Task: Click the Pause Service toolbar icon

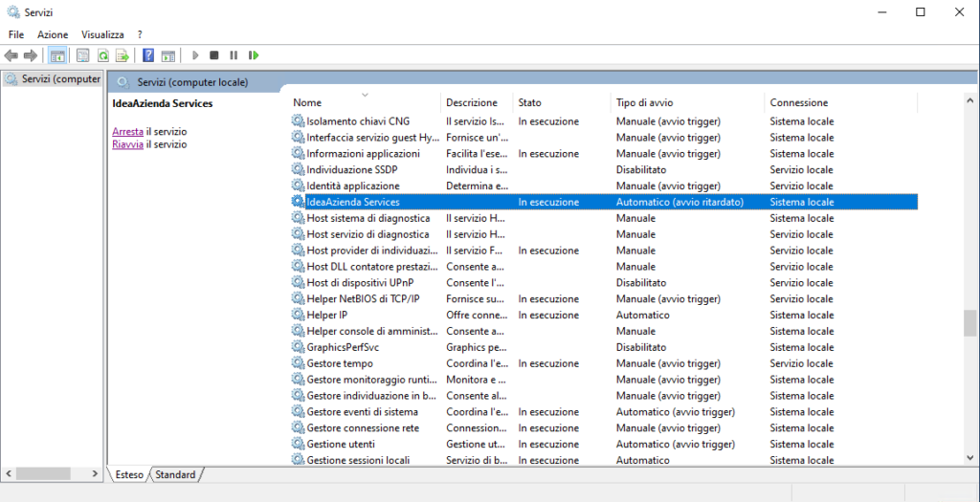Action: pyautogui.click(x=234, y=55)
